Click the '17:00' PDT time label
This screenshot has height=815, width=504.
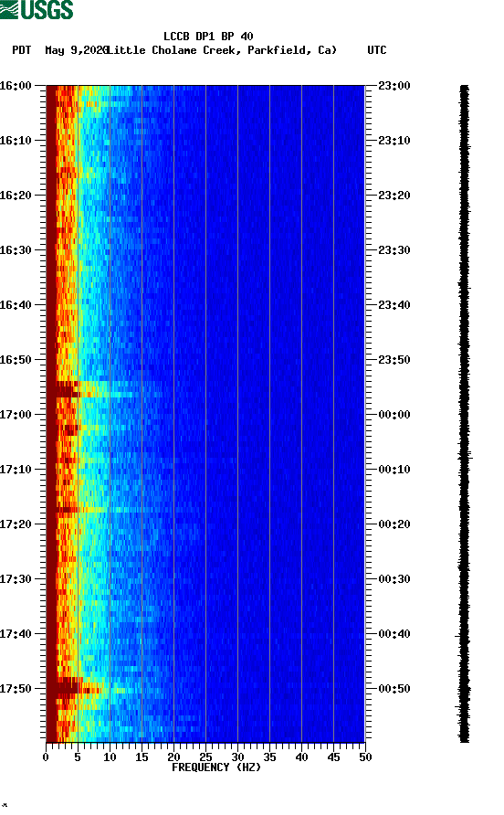16,415
